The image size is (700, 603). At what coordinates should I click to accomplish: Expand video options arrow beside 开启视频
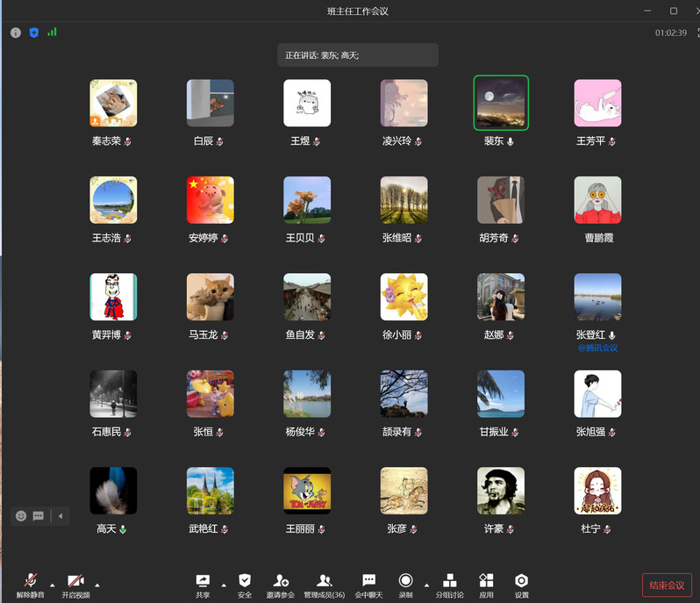pos(97,585)
